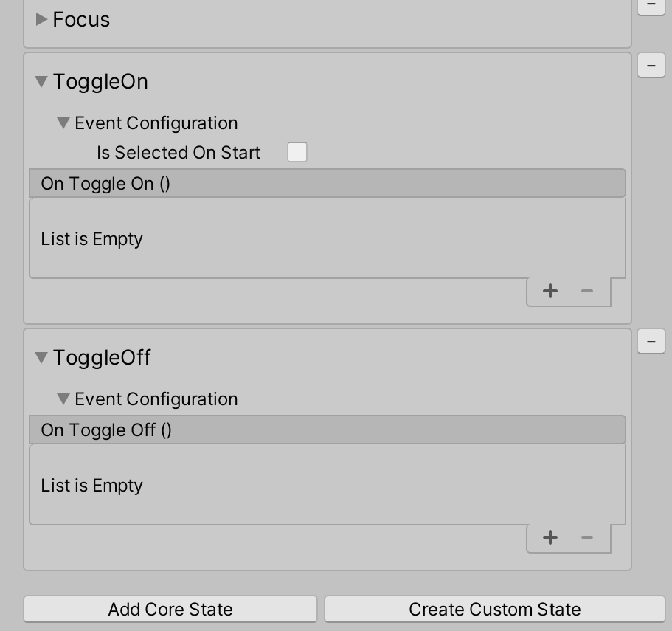Enable Is Selected On Start

[296, 152]
